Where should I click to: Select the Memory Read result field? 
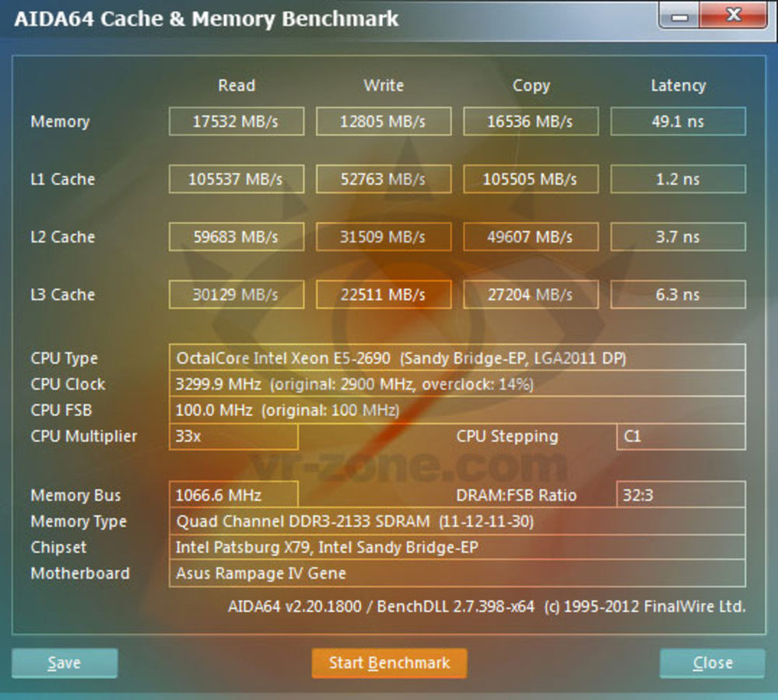(x=236, y=122)
